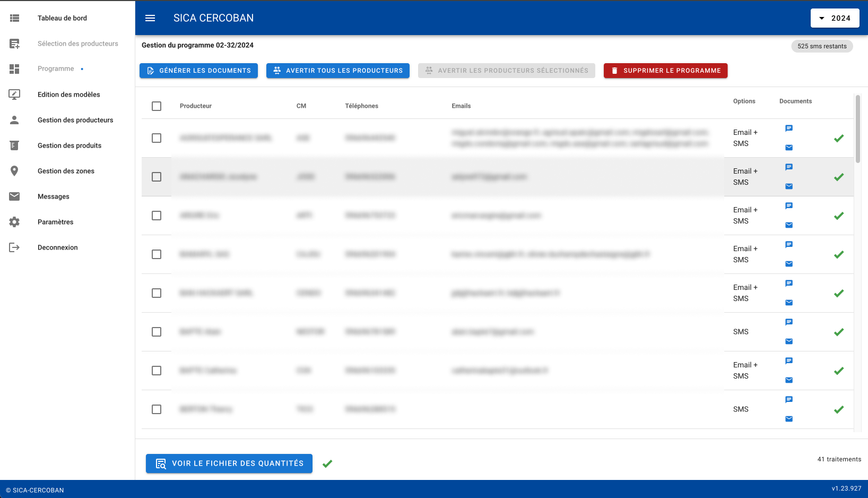Open the hamburger menu in header
Image resolution: width=868 pixels, height=498 pixels.
tap(150, 18)
